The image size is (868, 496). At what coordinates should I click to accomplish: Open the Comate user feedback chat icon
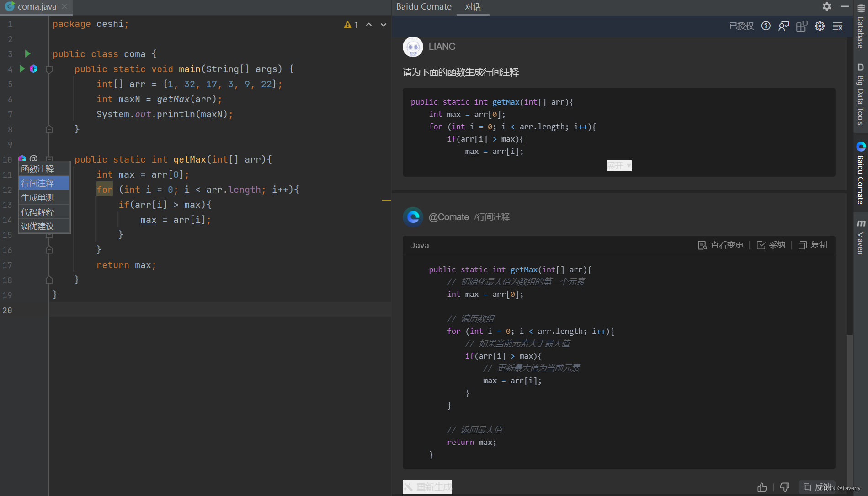point(784,26)
